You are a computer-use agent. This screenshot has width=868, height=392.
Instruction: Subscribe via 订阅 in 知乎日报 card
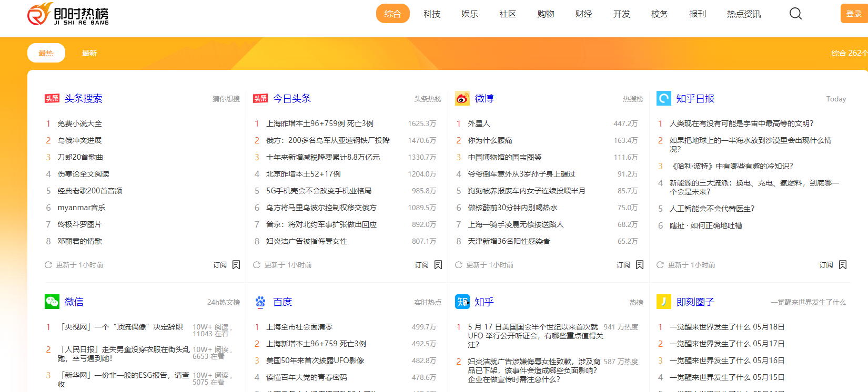click(x=826, y=265)
